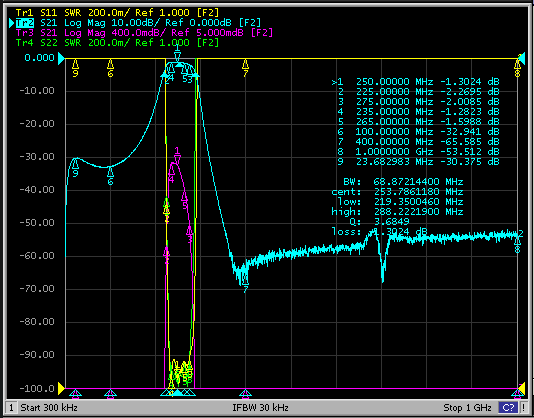This screenshot has width=534, height=418.
Task: Click the channel 1 indicator in status bar
Action: pyautogui.click(x=11, y=407)
